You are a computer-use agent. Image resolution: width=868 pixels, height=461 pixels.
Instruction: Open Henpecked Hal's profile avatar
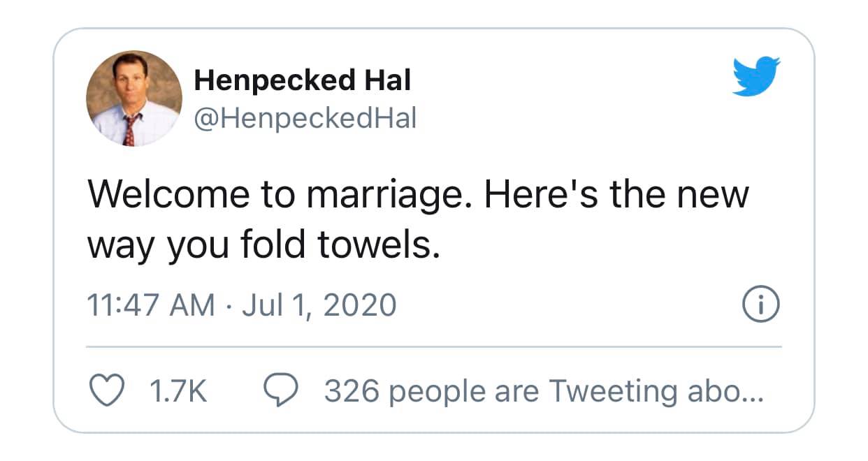(x=134, y=98)
